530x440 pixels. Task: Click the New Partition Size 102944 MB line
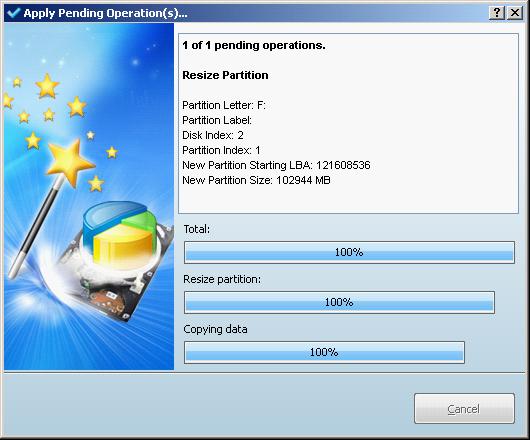pos(256,180)
